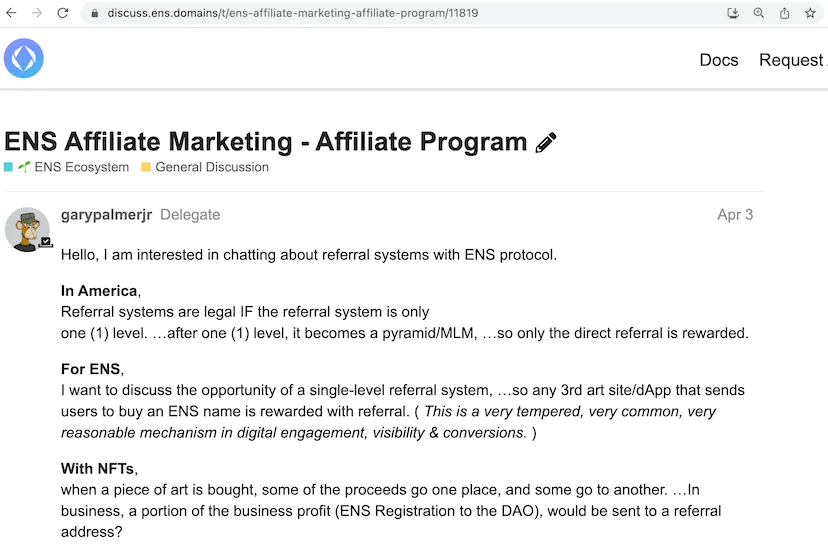Click the install app icon in address bar
The width and height of the screenshot is (828, 559).
click(x=733, y=13)
